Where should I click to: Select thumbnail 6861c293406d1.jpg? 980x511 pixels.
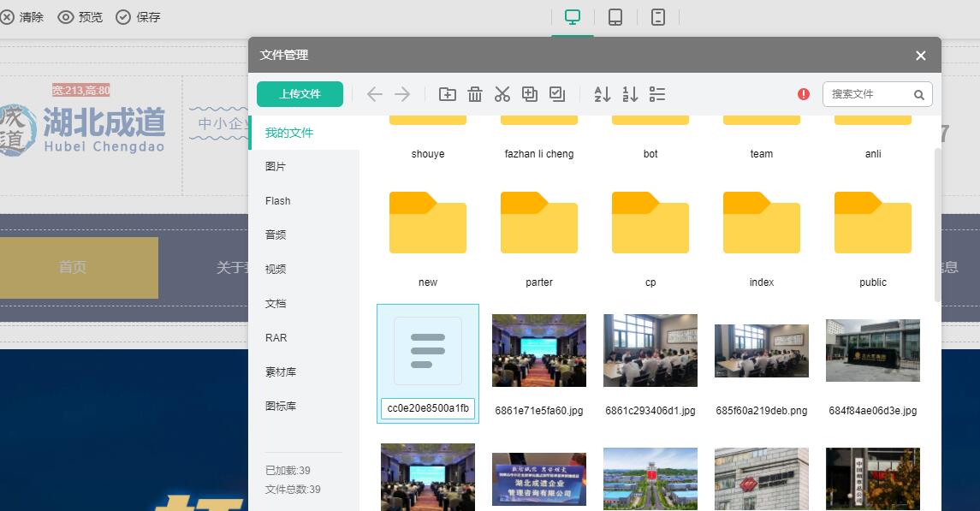(650, 350)
